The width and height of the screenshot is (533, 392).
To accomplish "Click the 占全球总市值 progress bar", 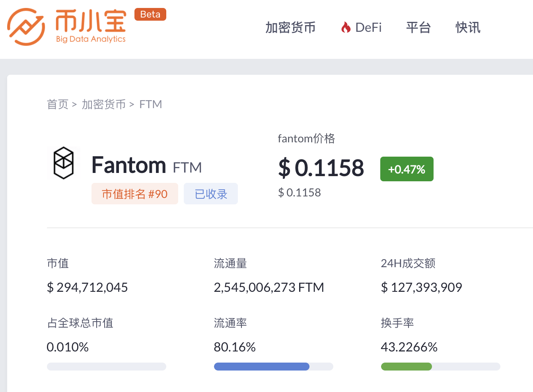I will click(107, 367).
